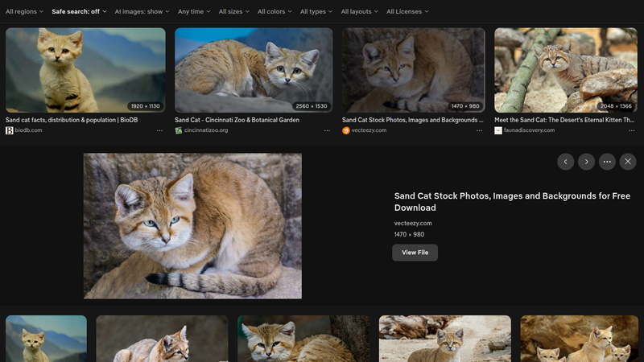Open the Sand Cat Stock Photos title link
The height and width of the screenshot is (362, 644).
(x=512, y=202)
